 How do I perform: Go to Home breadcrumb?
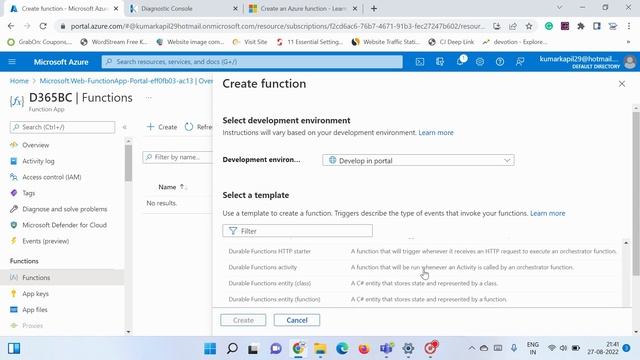pos(19,81)
